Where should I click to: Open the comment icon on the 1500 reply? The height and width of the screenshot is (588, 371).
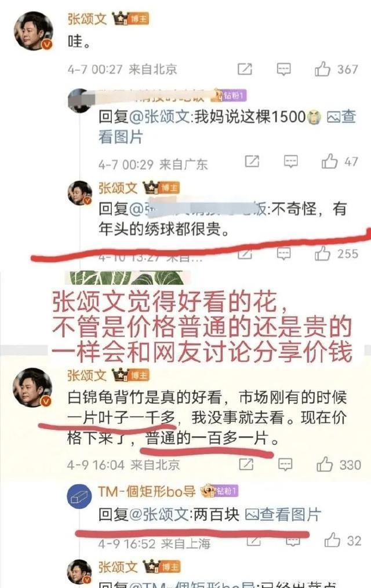point(291,161)
